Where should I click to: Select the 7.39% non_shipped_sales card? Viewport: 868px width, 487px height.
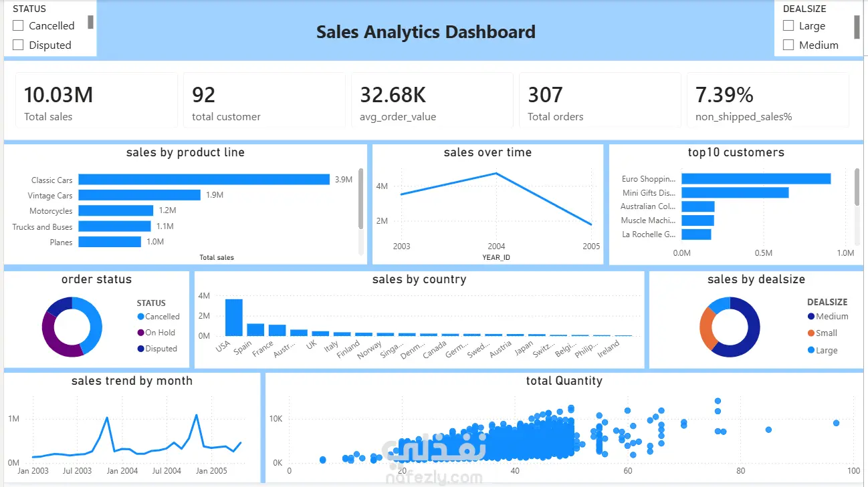coord(768,100)
